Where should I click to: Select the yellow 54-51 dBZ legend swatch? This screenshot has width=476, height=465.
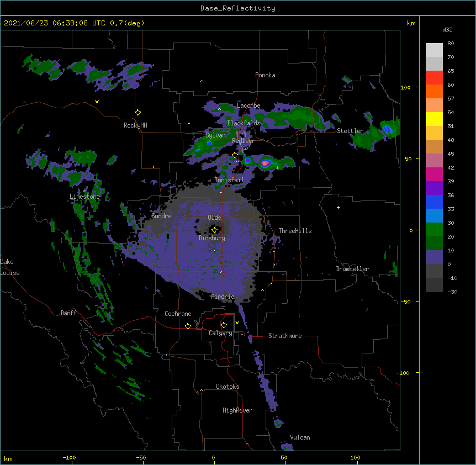coord(434,119)
